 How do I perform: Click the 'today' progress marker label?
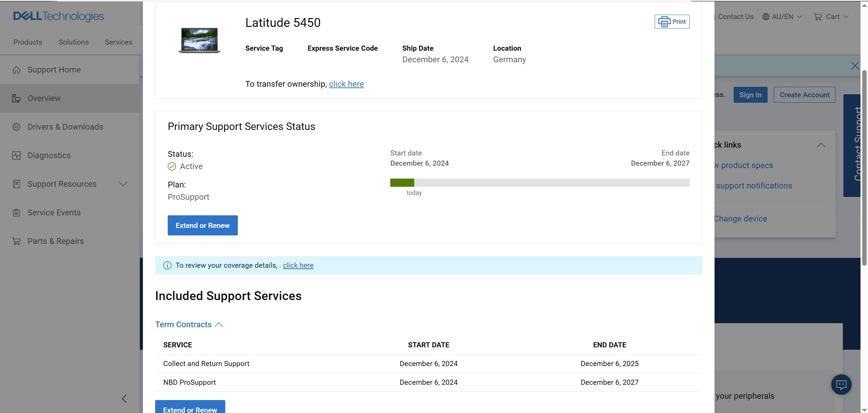pyautogui.click(x=414, y=193)
